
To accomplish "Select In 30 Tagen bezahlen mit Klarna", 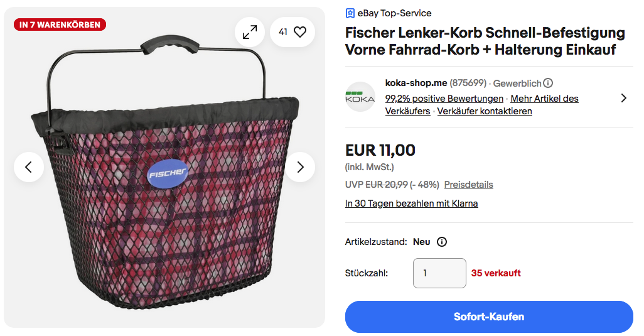I will tap(411, 203).
